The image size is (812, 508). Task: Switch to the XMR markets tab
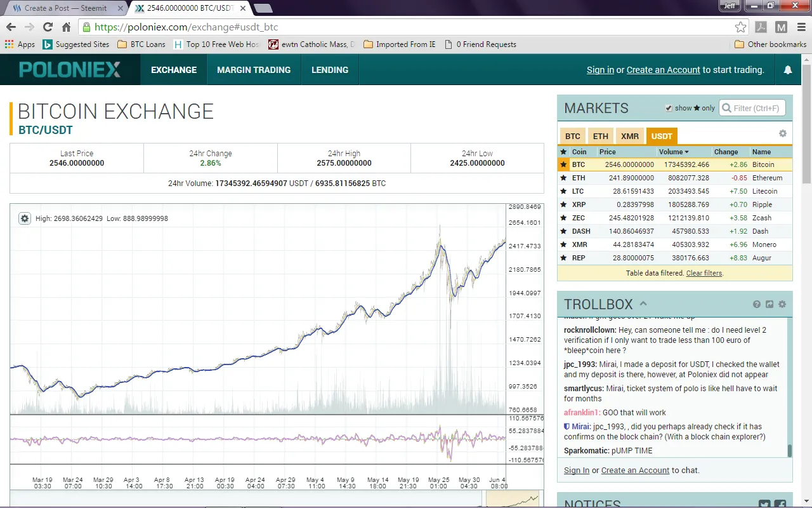point(630,136)
